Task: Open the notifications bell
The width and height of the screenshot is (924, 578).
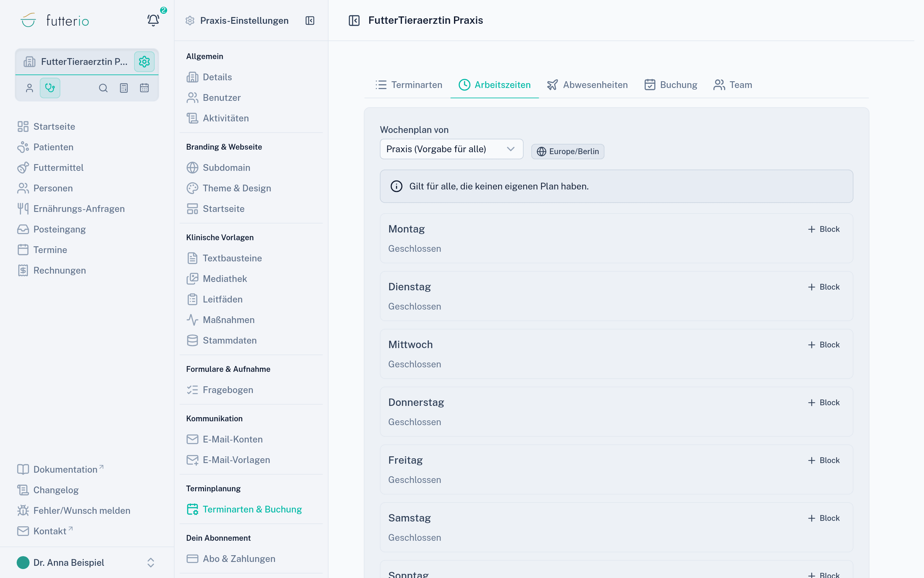Action: 153,20
